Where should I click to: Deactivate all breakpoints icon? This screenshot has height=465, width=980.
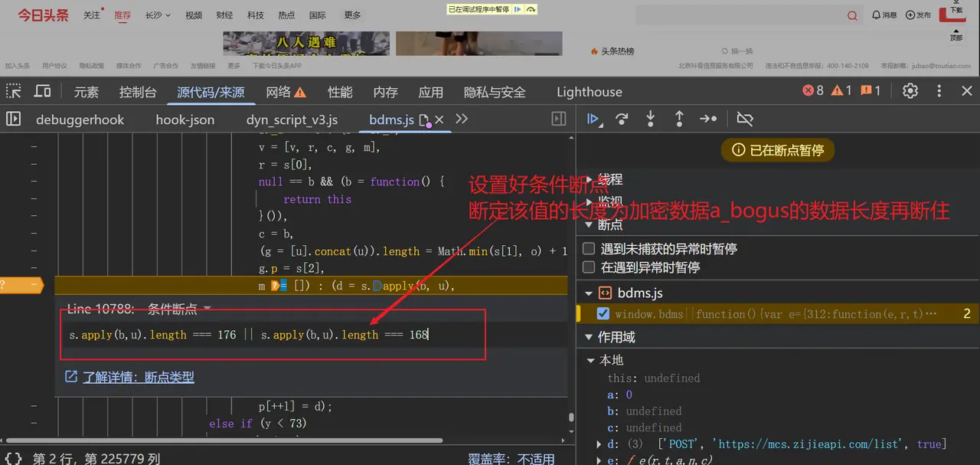coord(745,119)
